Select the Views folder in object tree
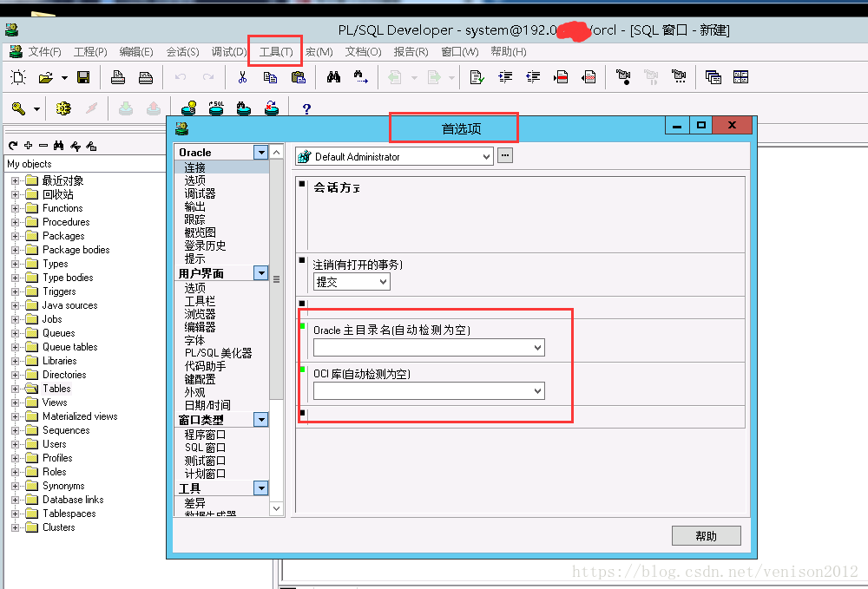 (55, 402)
